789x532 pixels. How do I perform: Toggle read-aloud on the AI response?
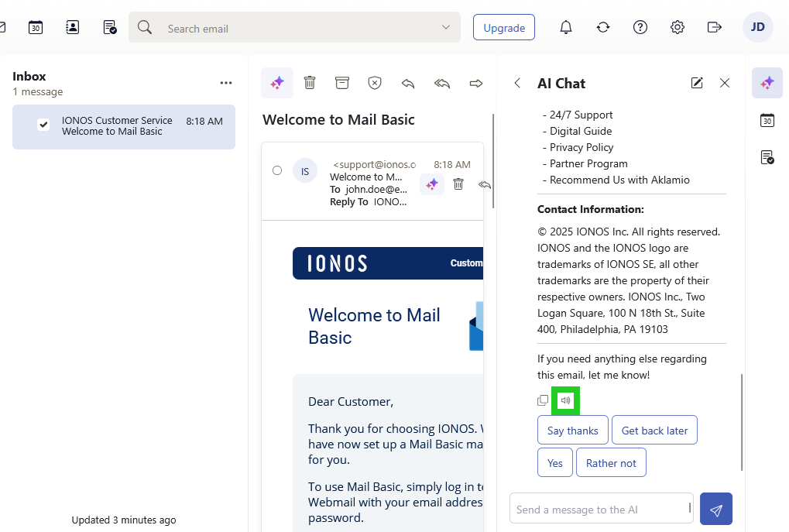point(564,400)
